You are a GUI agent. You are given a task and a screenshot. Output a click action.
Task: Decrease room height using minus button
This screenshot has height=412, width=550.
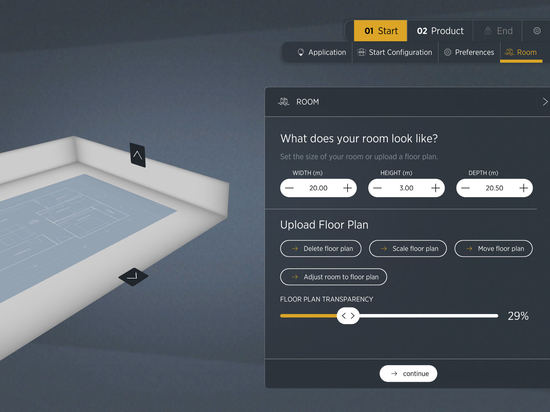377,188
